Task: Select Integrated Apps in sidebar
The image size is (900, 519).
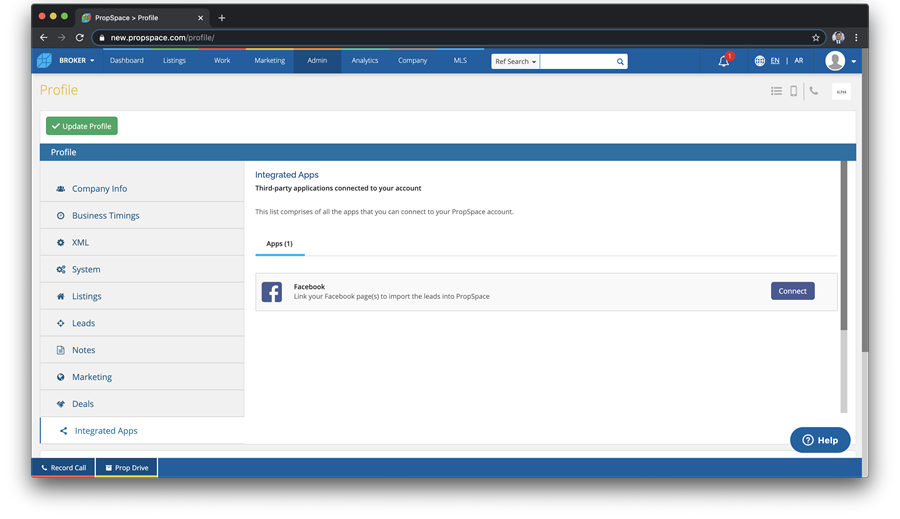Action: click(x=142, y=431)
